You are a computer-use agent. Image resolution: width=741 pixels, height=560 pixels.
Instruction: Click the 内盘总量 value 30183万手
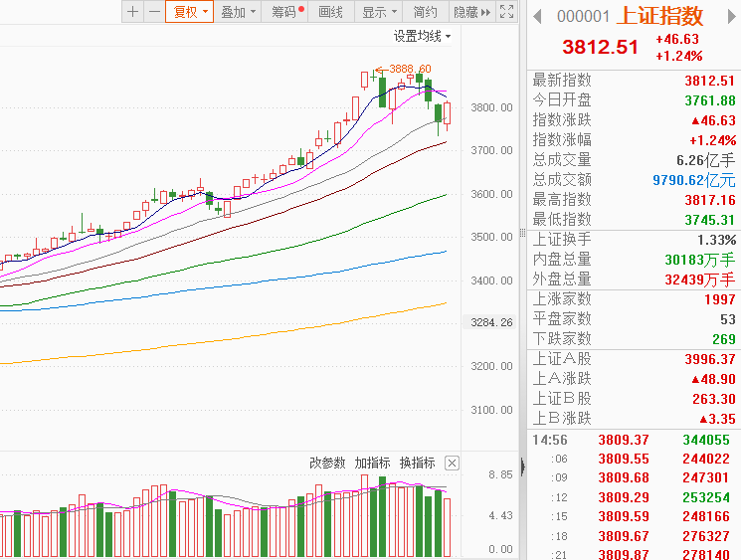[x=700, y=260]
